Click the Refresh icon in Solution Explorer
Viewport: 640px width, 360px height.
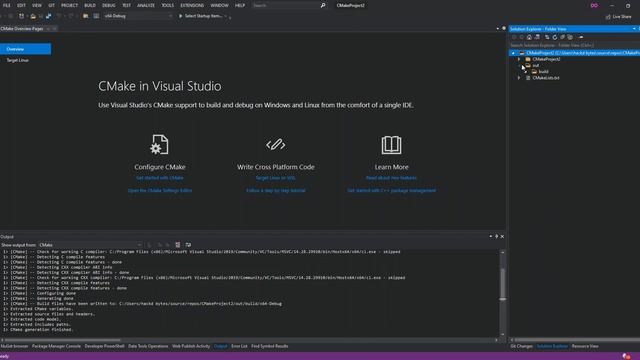555,37
